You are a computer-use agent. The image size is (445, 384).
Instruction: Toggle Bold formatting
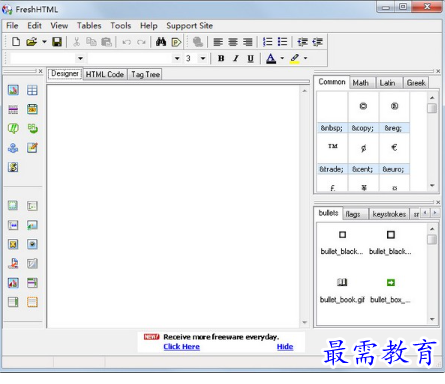[221, 59]
